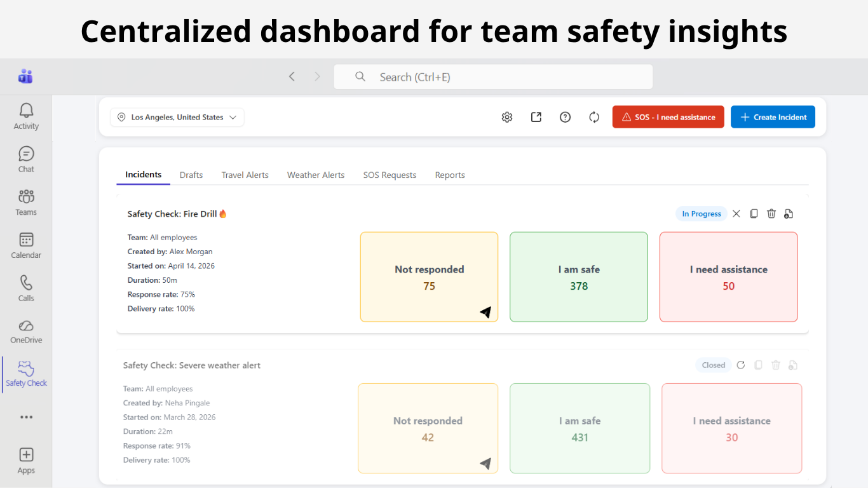The height and width of the screenshot is (488, 868).
Task: Switch to the Incidents tab
Action: click(x=144, y=175)
